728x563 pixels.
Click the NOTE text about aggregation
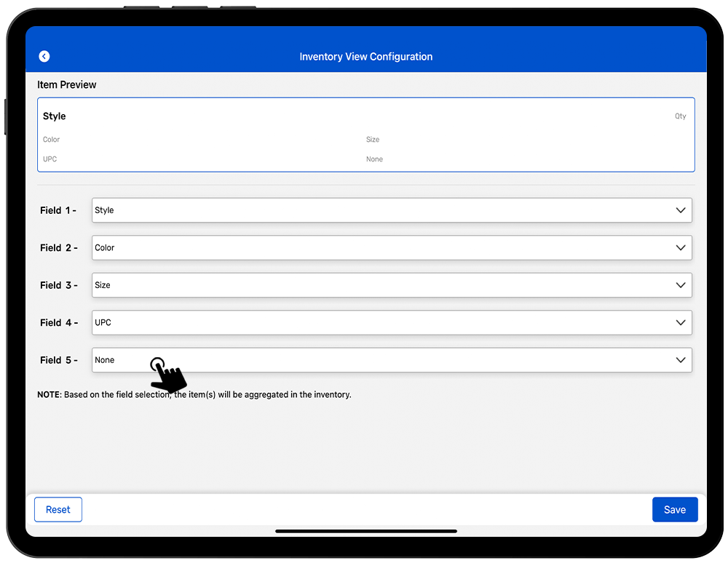(x=194, y=395)
